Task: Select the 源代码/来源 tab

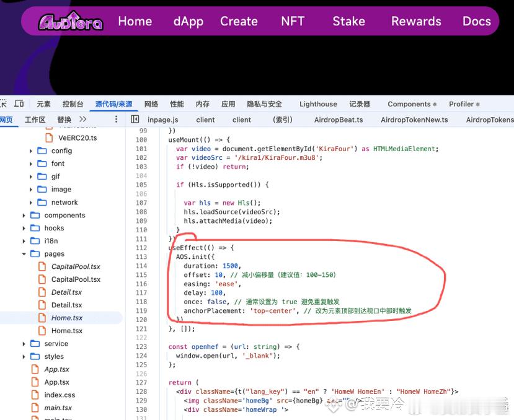Action: 113,104
